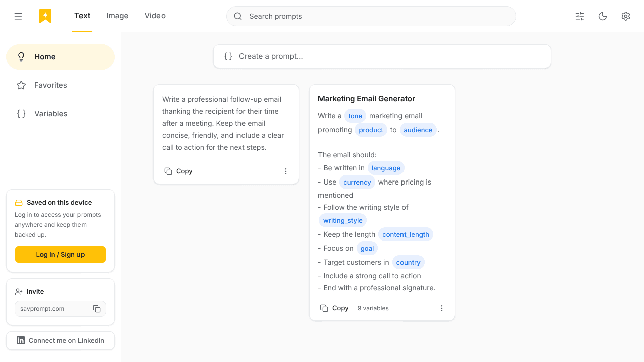Toggle dark mode moon icon
Viewport: 644px width, 362px height.
pyautogui.click(x=603, y=16)
